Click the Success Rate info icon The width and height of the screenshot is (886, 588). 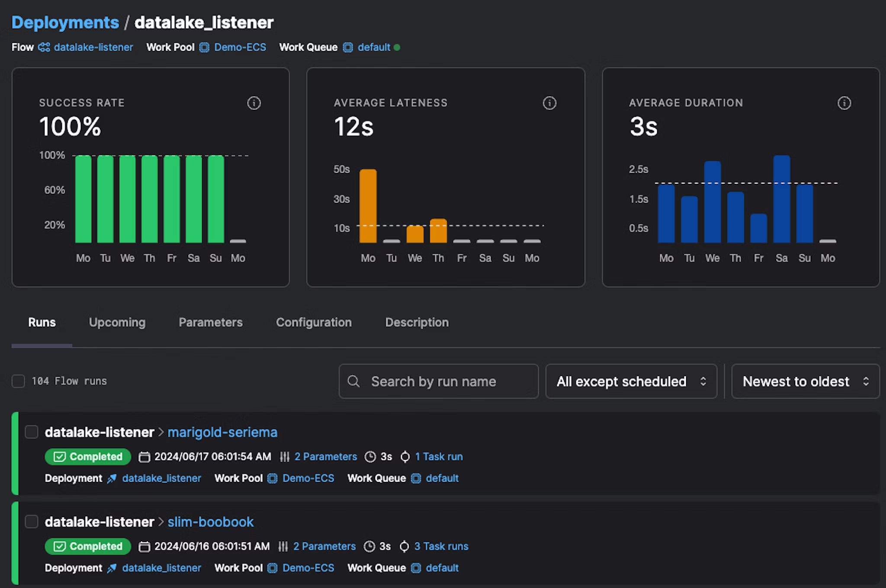pyautogui.click(x=254, y=103)
